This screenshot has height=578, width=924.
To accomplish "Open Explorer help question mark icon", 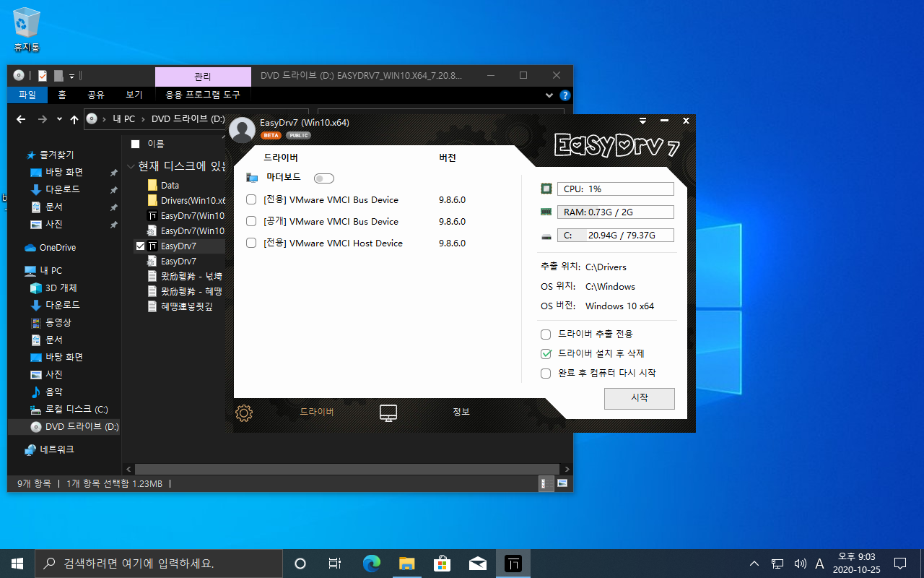I will [x=565, y=95].
